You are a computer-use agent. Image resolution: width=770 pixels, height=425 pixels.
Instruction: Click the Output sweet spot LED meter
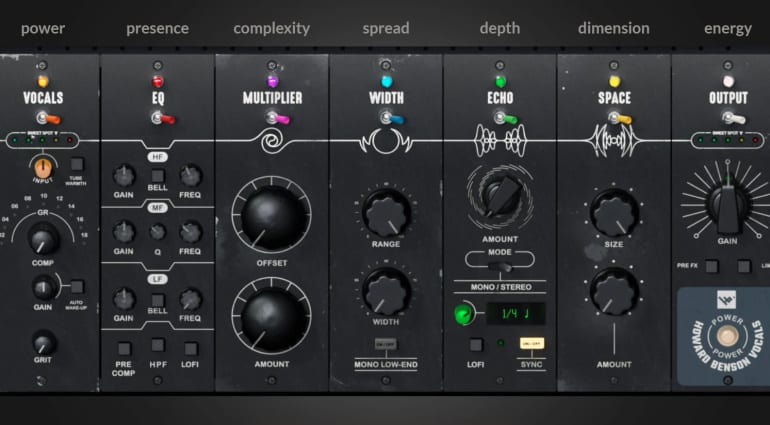coord(727,140)
